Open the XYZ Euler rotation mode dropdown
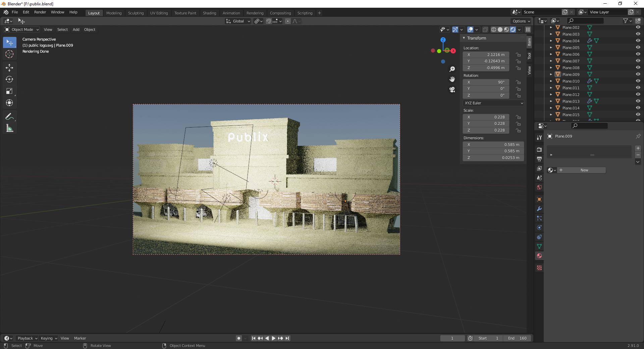The image size is (644, 349). tap(493, 103)
